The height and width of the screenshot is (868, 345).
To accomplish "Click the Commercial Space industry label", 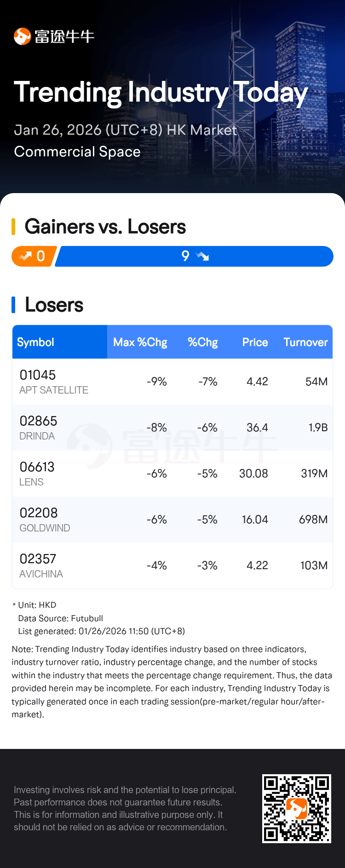I will pyautogui.click(x=77, y=152).
